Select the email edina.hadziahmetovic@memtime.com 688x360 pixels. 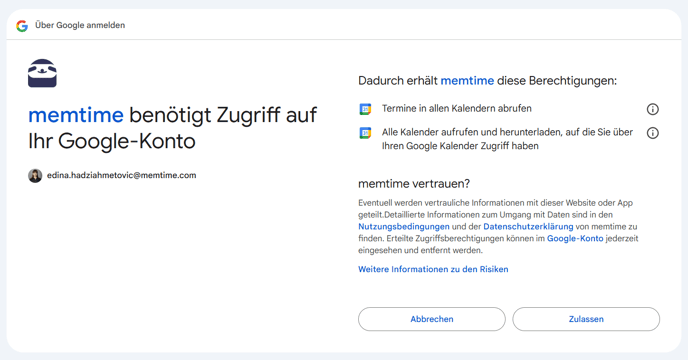coord(122,175)
